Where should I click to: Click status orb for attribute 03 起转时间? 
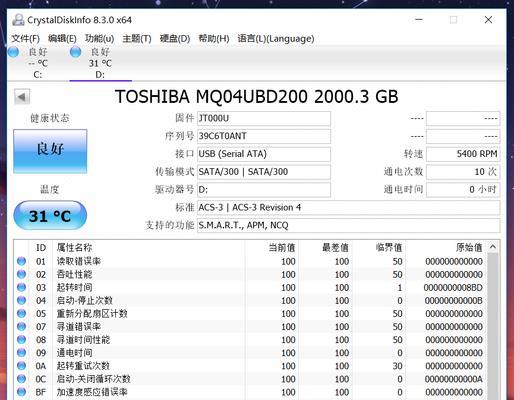pos(21,287)
